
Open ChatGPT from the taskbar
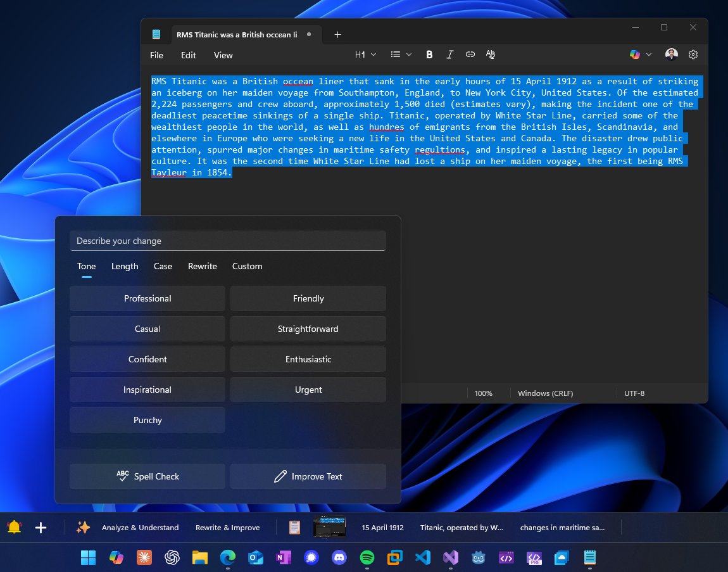[x=172, y=557]
